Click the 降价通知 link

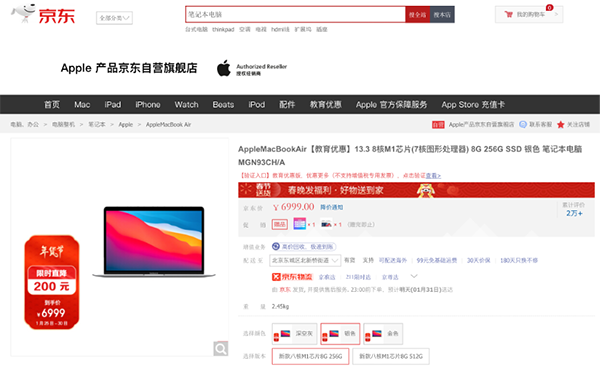(331, 207)
